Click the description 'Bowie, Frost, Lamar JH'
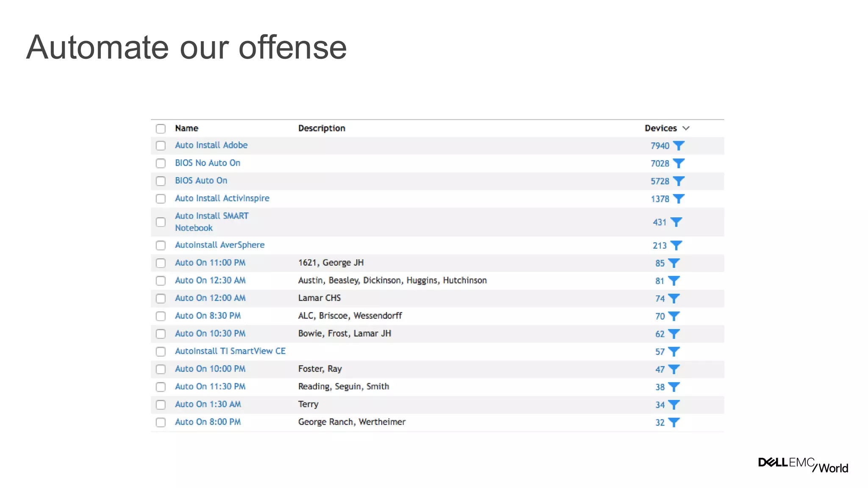The width and height of the screenshot is (868, 488). tap(345, 334)
